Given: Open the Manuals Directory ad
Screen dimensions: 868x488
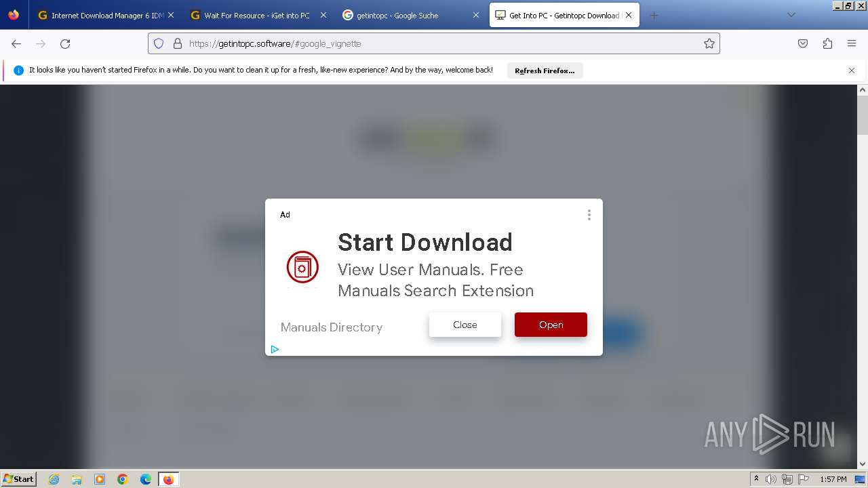Looking at the screenshot, I should point(551,325).
